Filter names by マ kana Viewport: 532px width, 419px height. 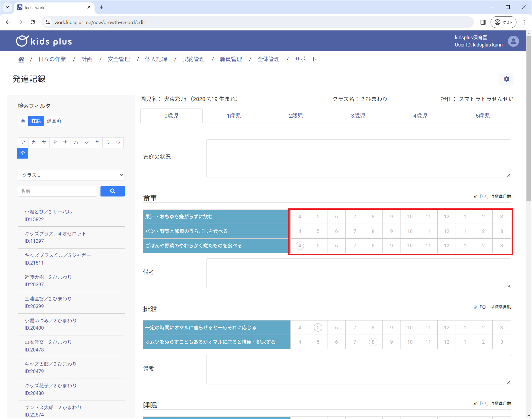87,143
